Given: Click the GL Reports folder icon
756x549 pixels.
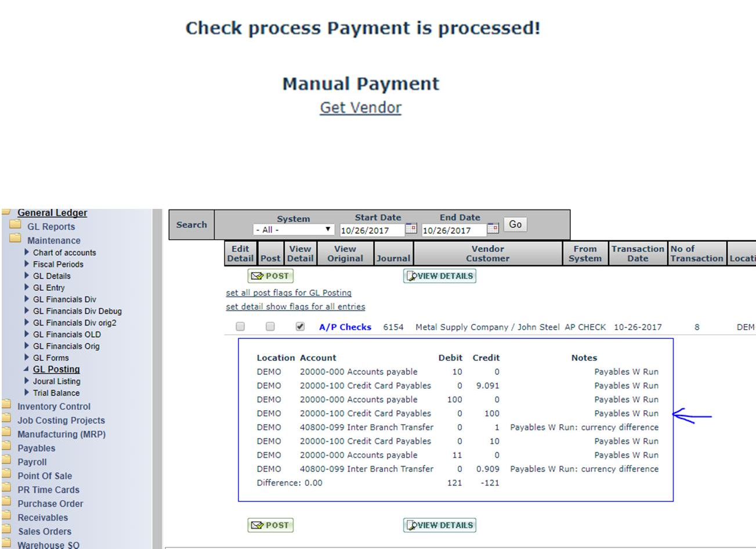Looking at the screenshot, I should pyautogui.click(x=15, y=226).
